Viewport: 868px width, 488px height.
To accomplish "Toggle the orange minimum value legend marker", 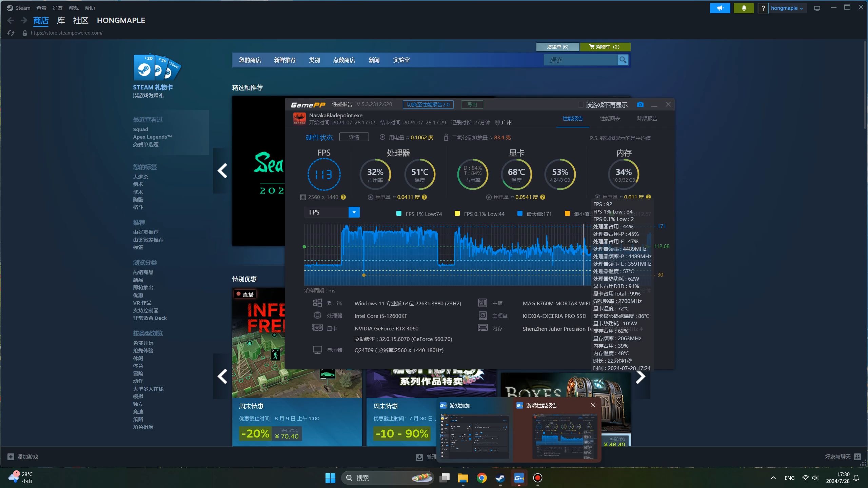I will tap(567, 213).
